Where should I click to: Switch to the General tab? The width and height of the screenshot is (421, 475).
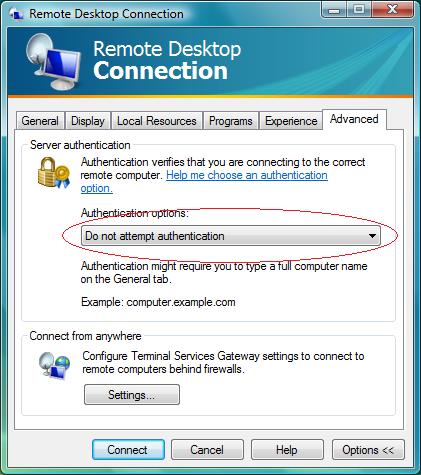(40, 121)
